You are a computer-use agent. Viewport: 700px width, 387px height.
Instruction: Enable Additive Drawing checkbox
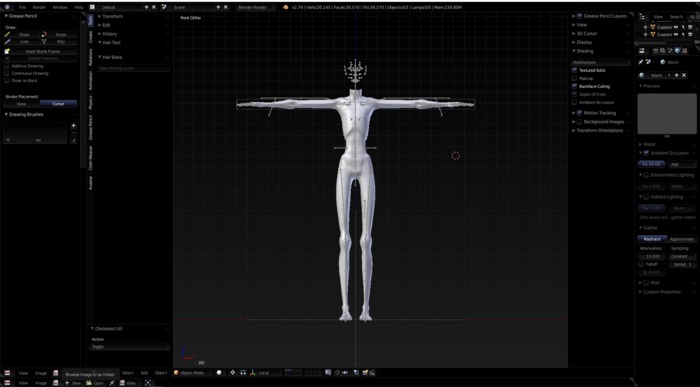coord(7,66)
